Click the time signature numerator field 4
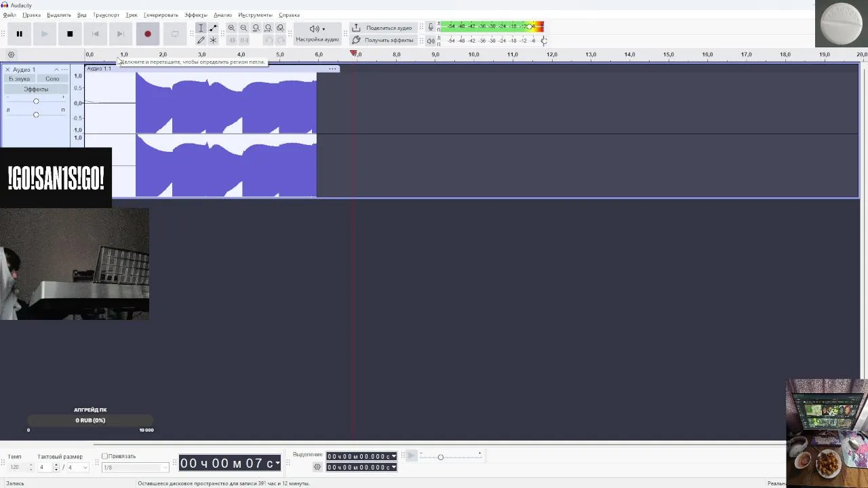Image resolution: width=868 pixels, height=488 pixels. pos(45,467)
